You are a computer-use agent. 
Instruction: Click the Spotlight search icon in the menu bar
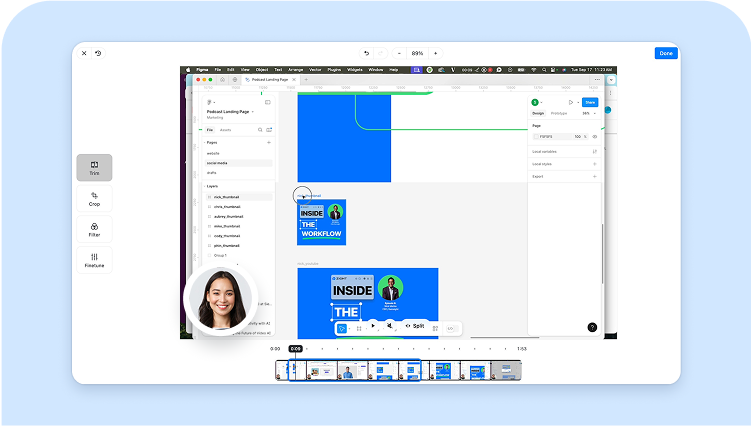tap(544, 70)
